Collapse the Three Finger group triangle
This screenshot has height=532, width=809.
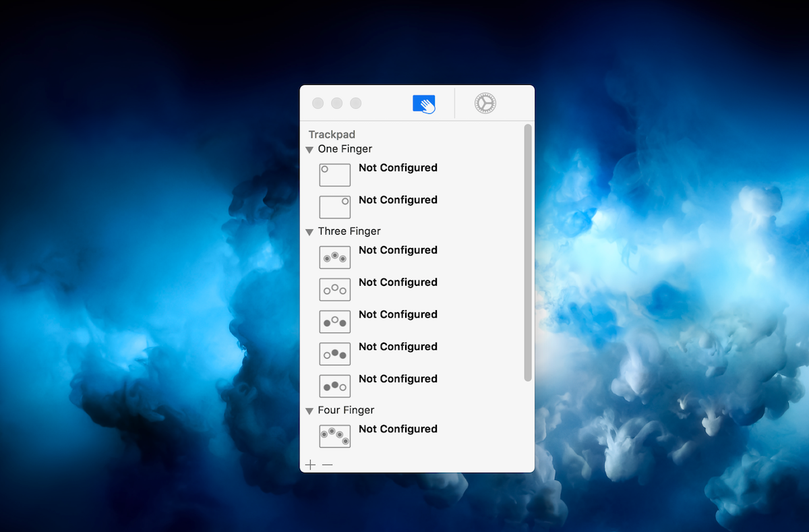click(309, 232)
